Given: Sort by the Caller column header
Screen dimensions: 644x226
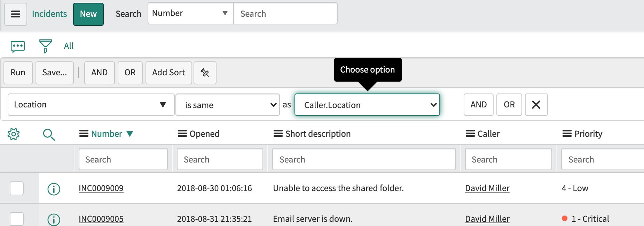Looking at the screenshot, I should 488,134.
